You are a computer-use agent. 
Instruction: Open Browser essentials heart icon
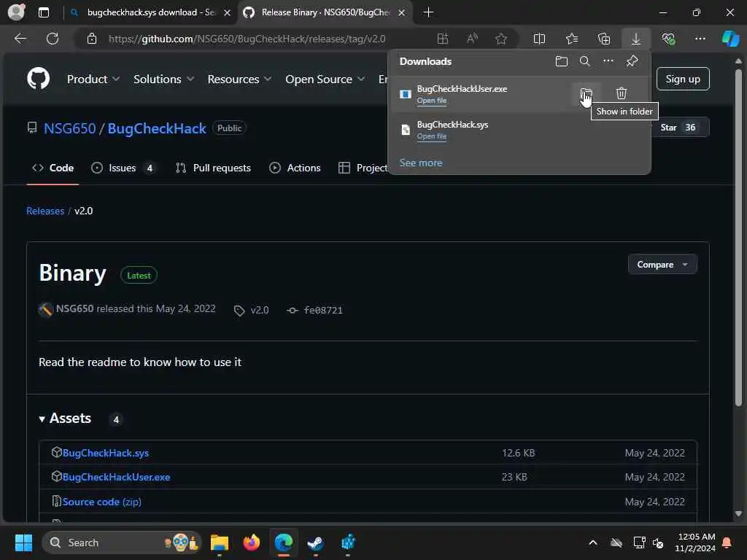coord(668,39)
